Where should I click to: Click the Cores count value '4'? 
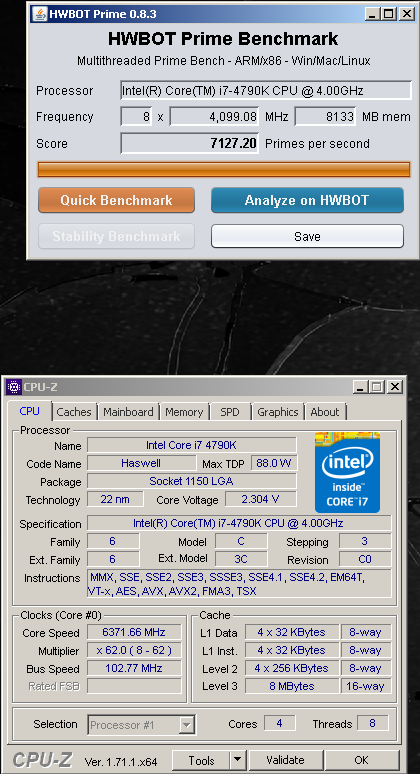[279, 724]
